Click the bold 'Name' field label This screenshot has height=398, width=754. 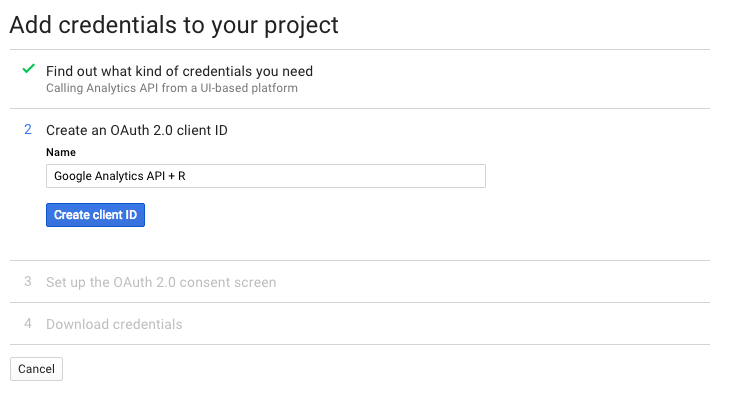click(x=61, y=152)
